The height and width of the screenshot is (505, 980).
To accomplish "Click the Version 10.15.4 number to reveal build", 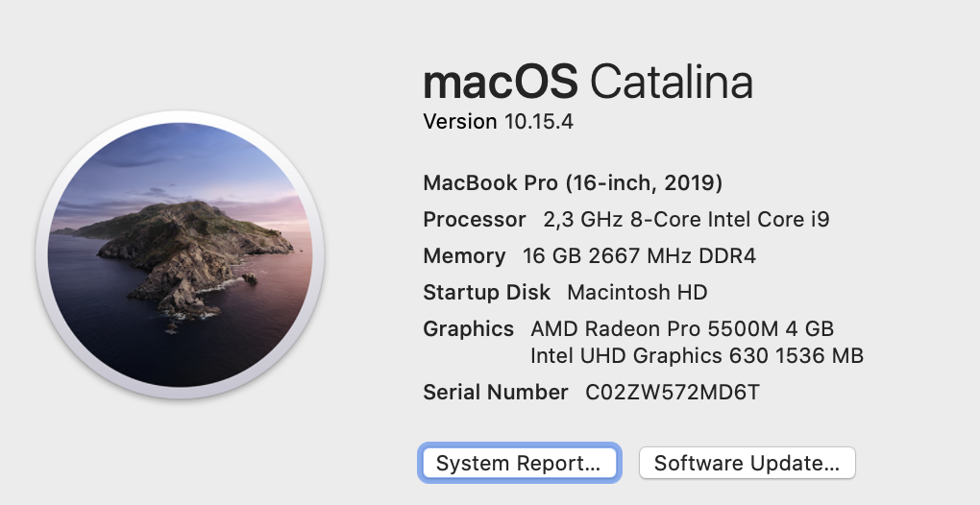I will point(539,121).
